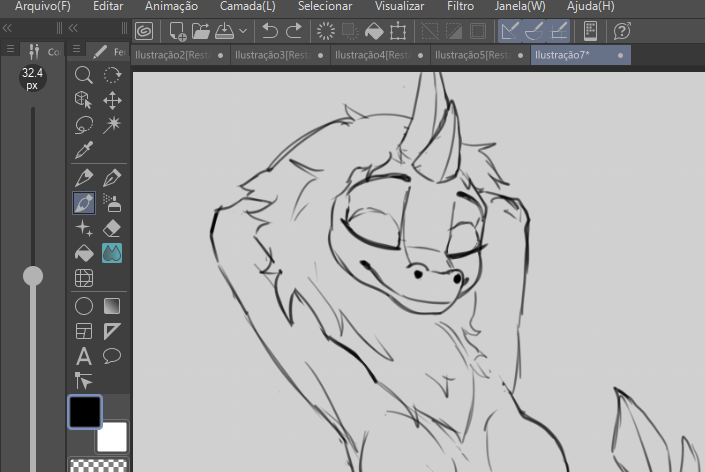Select the Zoom magnifier tool

point(84,75)
